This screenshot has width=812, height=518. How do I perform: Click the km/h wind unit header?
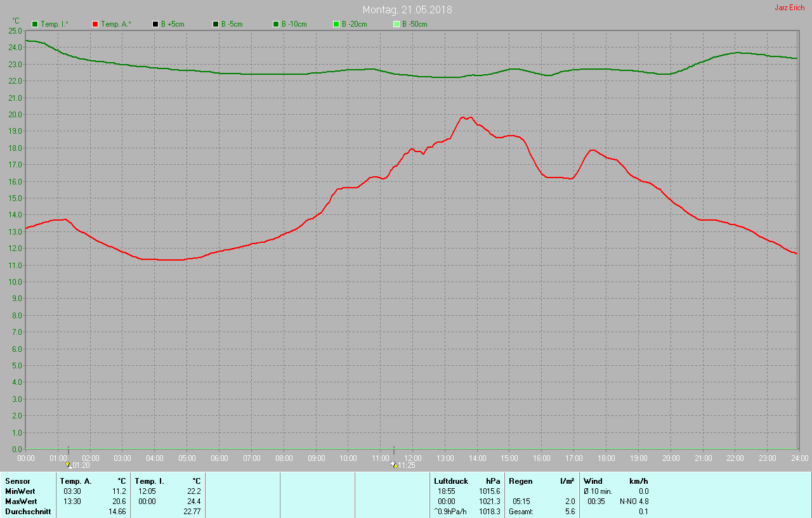coord(639,481)
